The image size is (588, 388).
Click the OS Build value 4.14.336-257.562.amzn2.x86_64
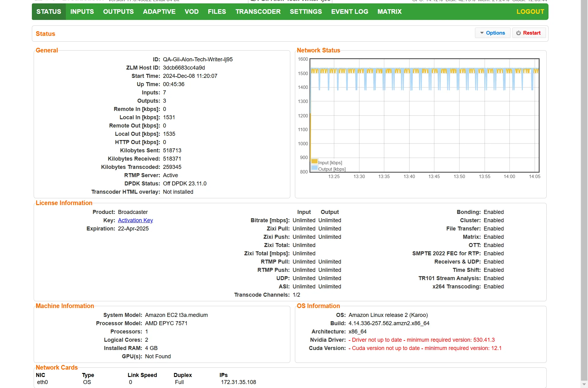click(389, 323)
